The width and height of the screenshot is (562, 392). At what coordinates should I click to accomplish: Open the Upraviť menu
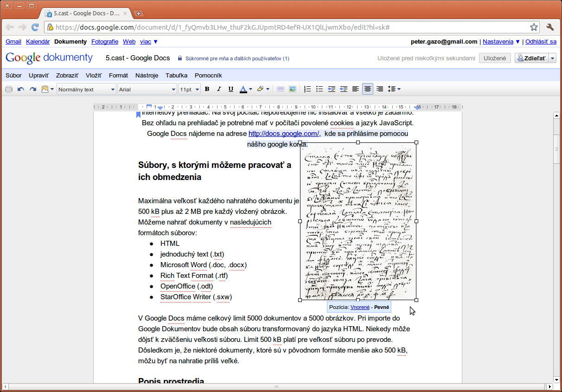point(39,75)
